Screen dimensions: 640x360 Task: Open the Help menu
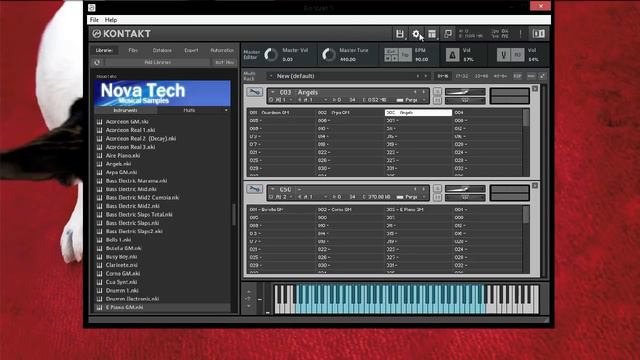(x=111, y=20)
